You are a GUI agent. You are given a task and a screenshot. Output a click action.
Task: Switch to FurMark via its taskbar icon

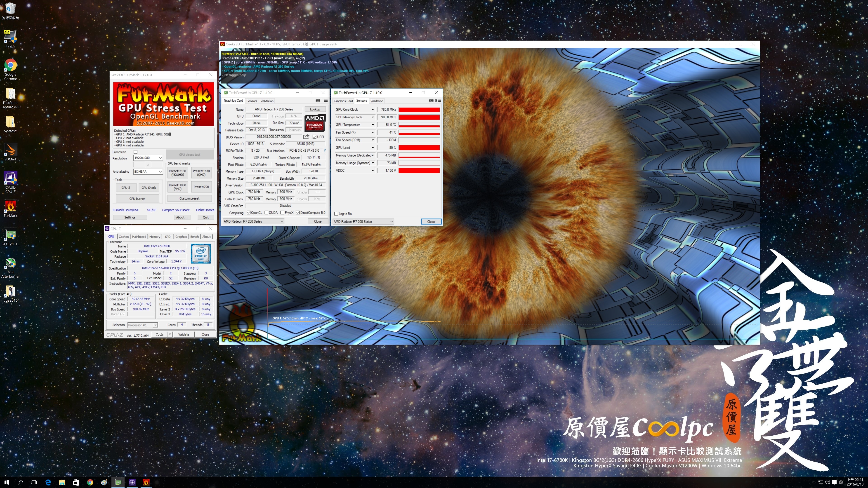[146, 482]
